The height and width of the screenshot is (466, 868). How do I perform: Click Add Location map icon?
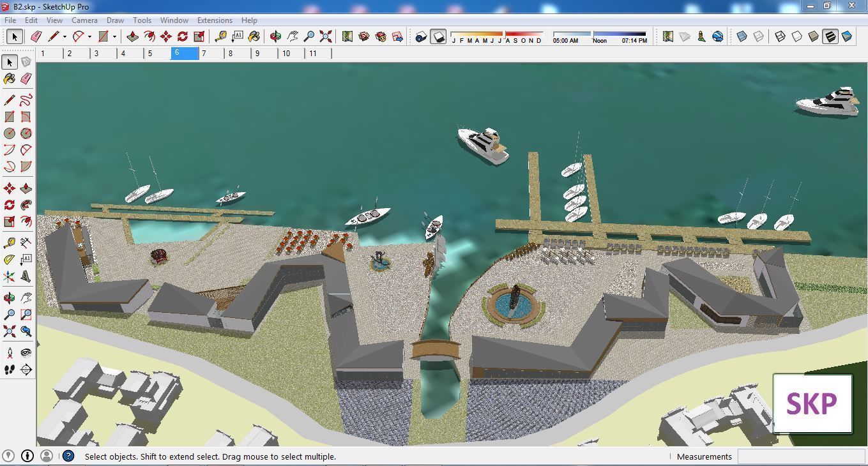[668, 36]
